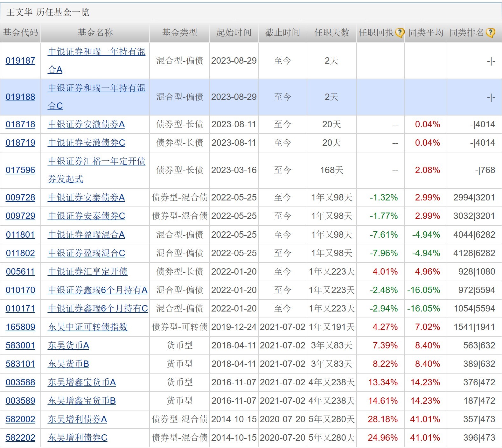Screen dimensions: 502x448
Task: Select the 24.96% return value
Action: click(x=383, y=437)
